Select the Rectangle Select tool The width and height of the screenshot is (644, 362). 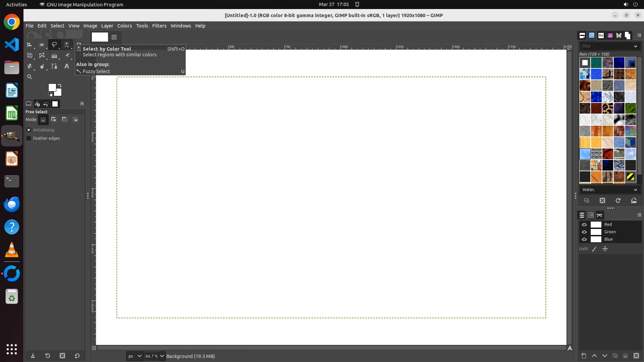pyautogui.click(x=42, y=45)
